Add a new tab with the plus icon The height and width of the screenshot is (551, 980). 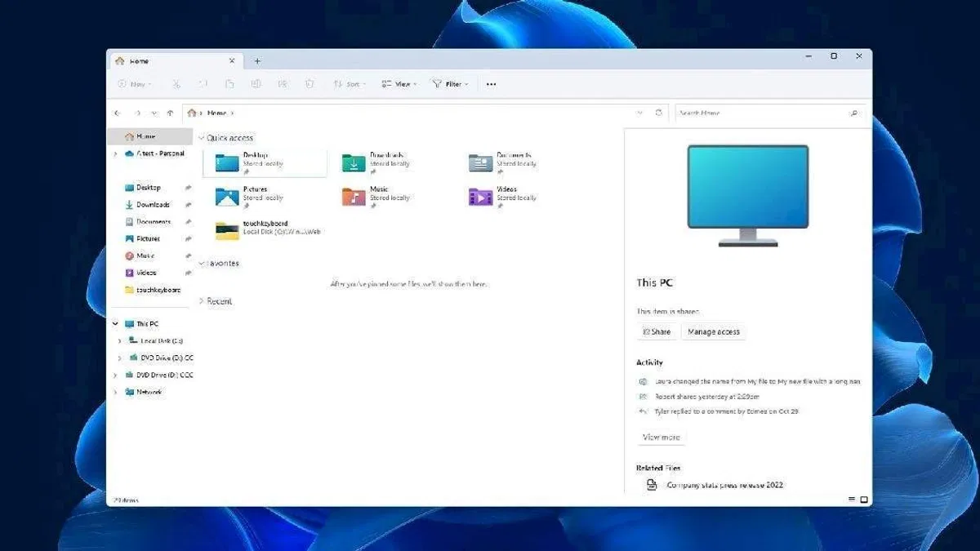click(x=257, y=61)
